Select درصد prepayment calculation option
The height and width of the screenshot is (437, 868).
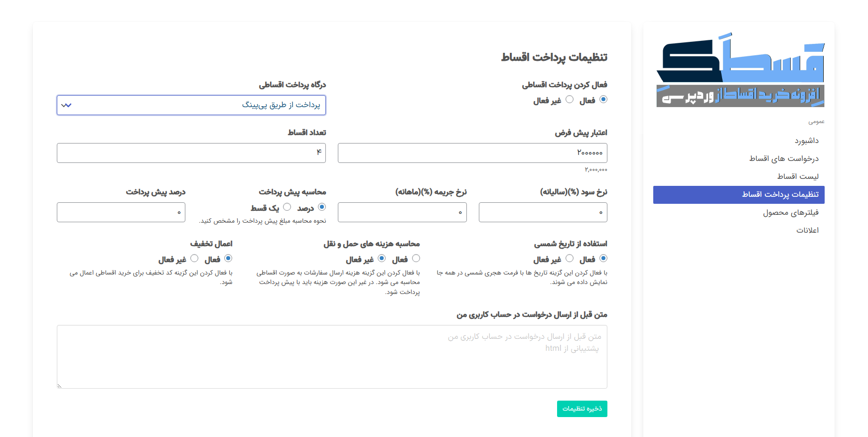click(x=322, y=207)
